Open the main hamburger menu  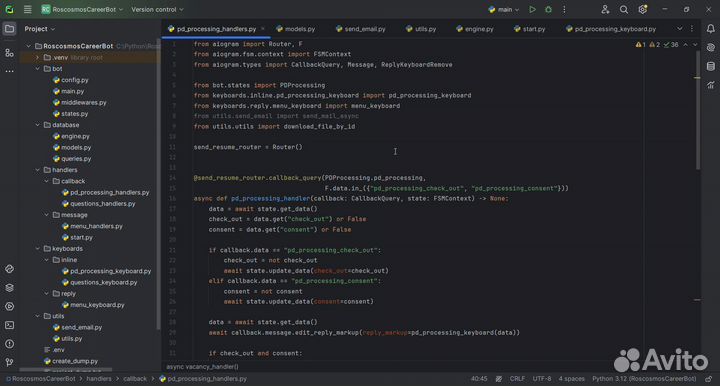pos(28,9)
